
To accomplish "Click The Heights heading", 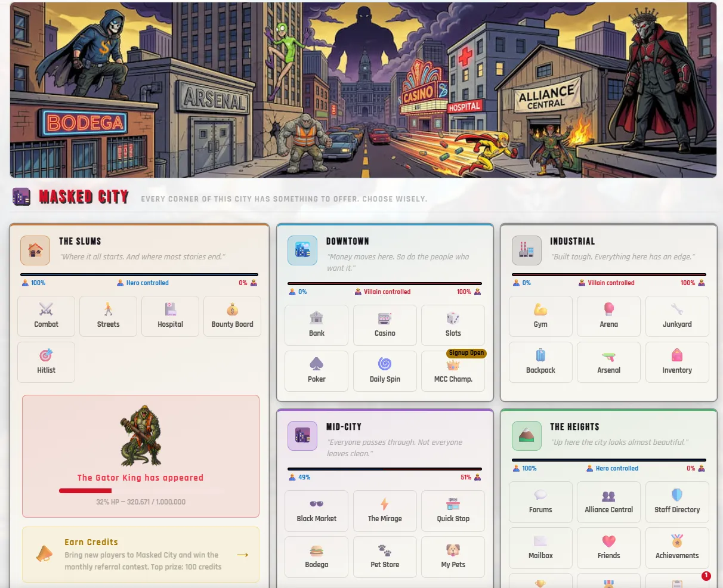I will [x=575, y=427].
